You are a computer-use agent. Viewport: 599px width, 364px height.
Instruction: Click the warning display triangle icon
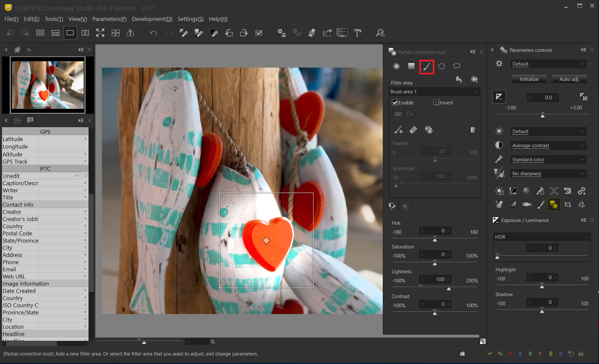coord(130,33)
